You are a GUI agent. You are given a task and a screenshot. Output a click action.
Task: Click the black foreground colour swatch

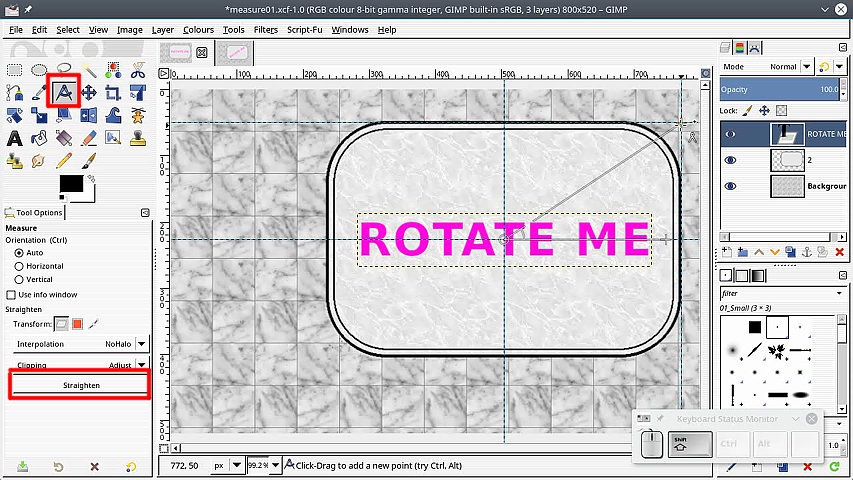point(70,183)
